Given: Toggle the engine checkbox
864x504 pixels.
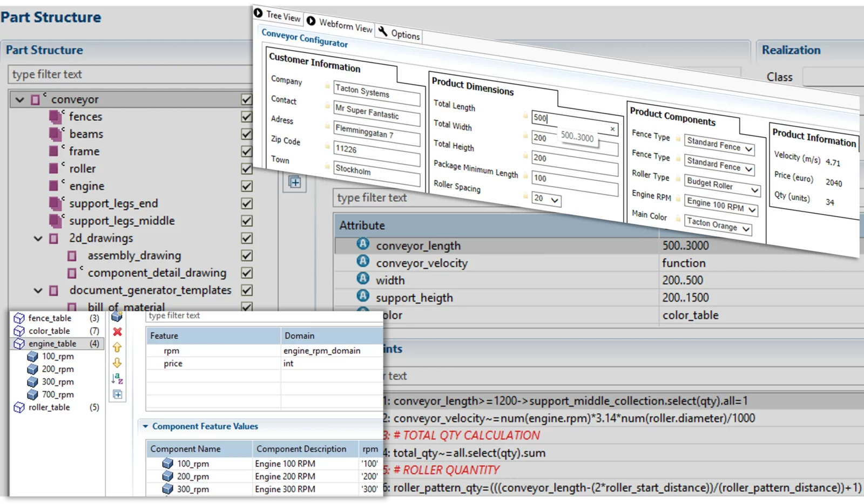Looking at the screenshot, I should [247, 186].
